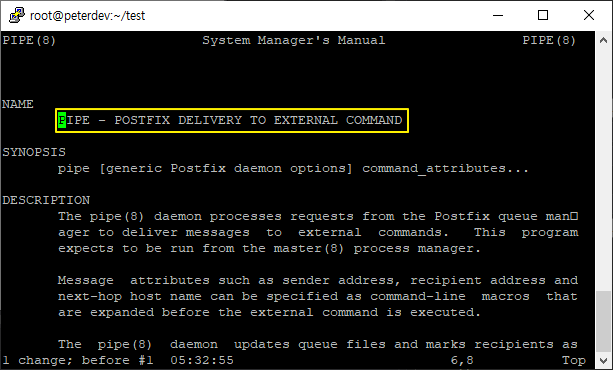The height and width of the screenshot is (370, 613).
Task: Click 'next-hop' in the paragraph
Action: click(90, 297)
